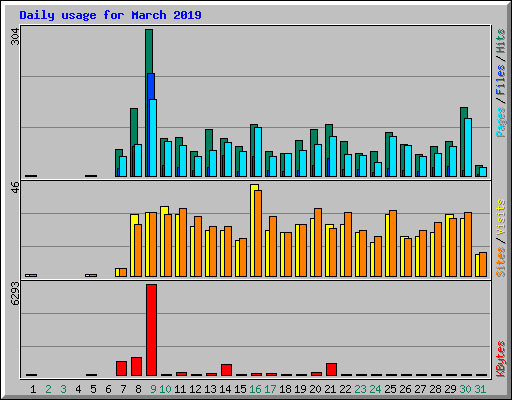Click day label 26 on the x-axis

click(405, 389)
